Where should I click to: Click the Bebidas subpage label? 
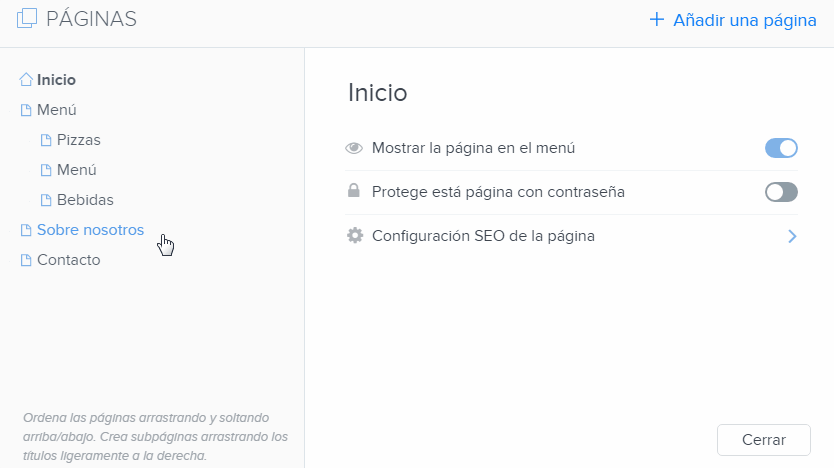(x=85, y=200)
